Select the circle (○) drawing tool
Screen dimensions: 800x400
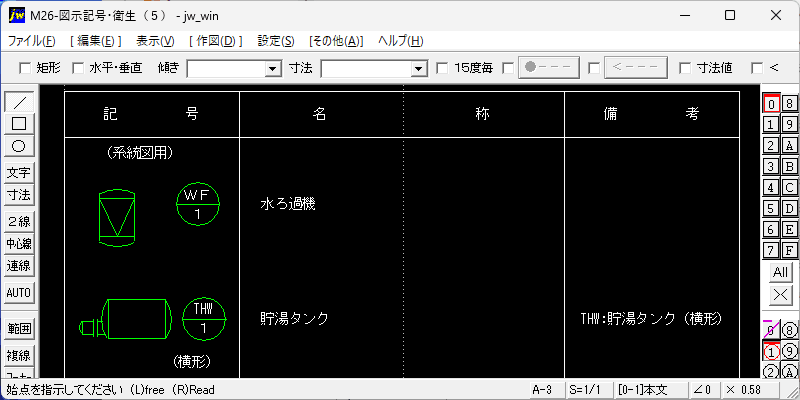pyautogui.click(x=19, y=146)
